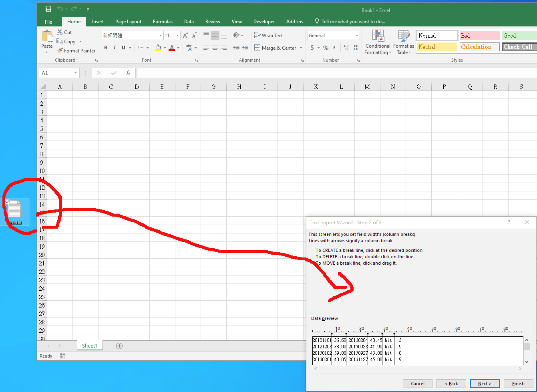Click the Increase Font Size icon
This screenshot has height=392, width=537.
[185, 36]
